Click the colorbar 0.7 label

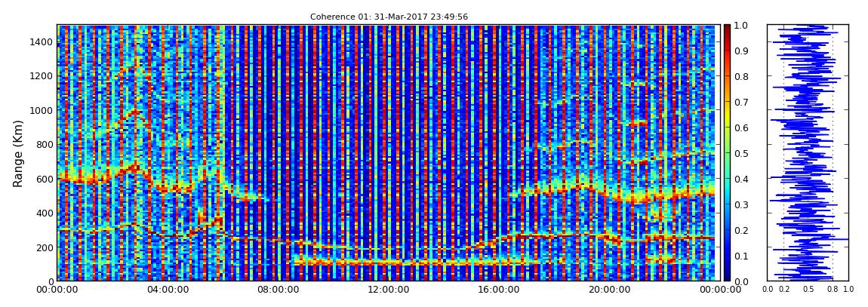pyautogui.click(x=740, y=103)
